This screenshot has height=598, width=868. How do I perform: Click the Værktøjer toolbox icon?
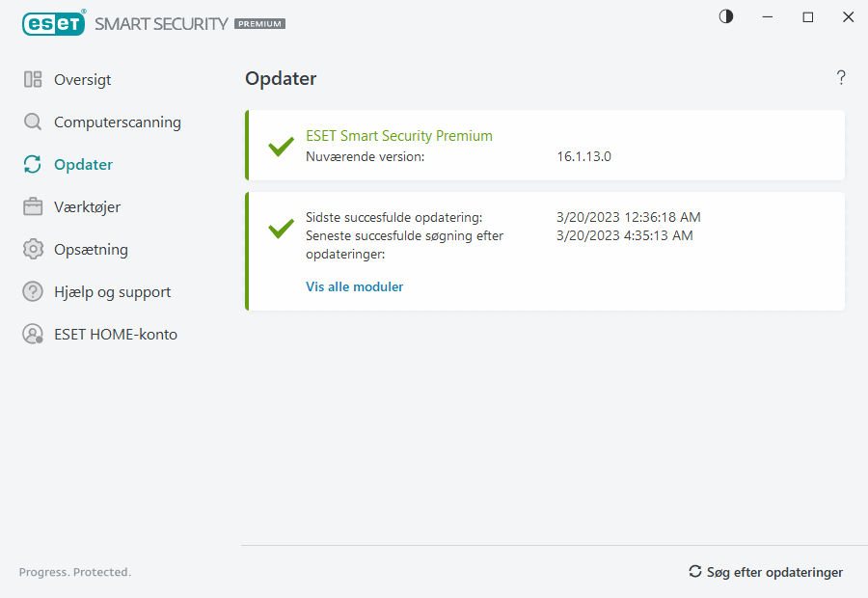pyautogui.click(x=33, y=207)
